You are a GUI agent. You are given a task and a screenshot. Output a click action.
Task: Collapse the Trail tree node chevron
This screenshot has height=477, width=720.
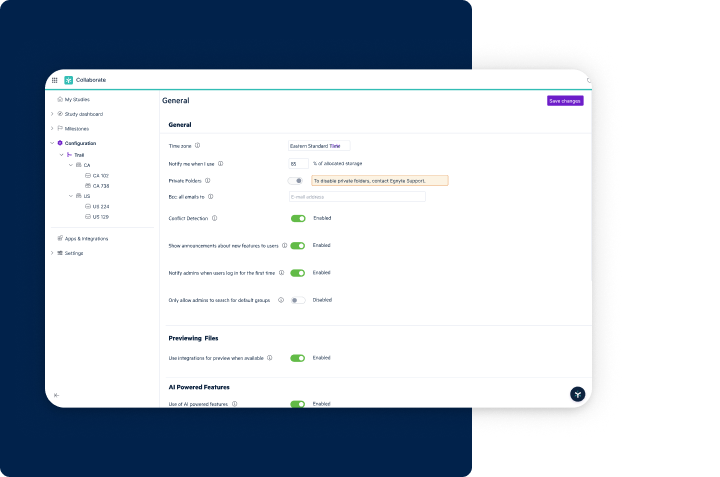click(62, 155)
